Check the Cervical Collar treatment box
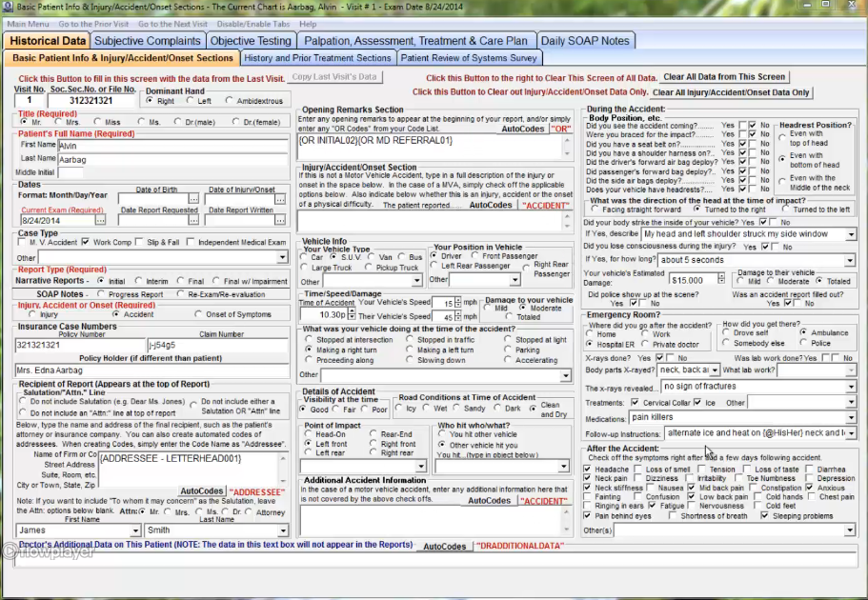This screenshot has width=868, height=600. click(635, 403)
